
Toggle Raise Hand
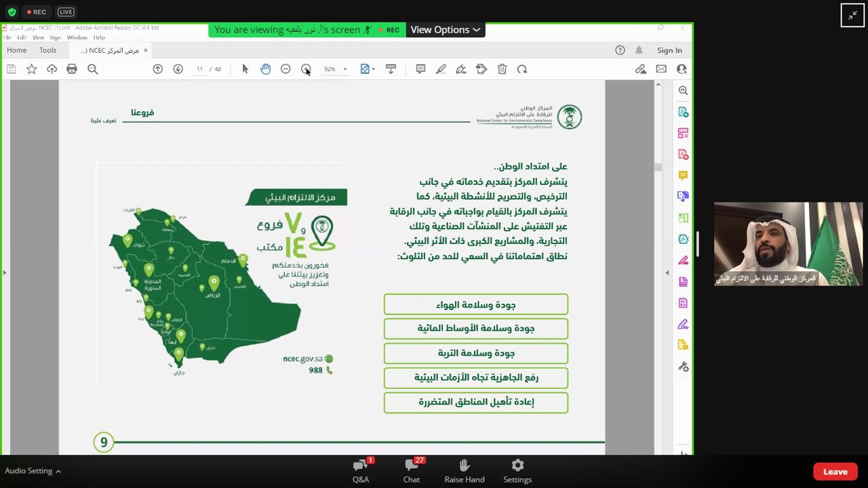(x=465, y=470)
